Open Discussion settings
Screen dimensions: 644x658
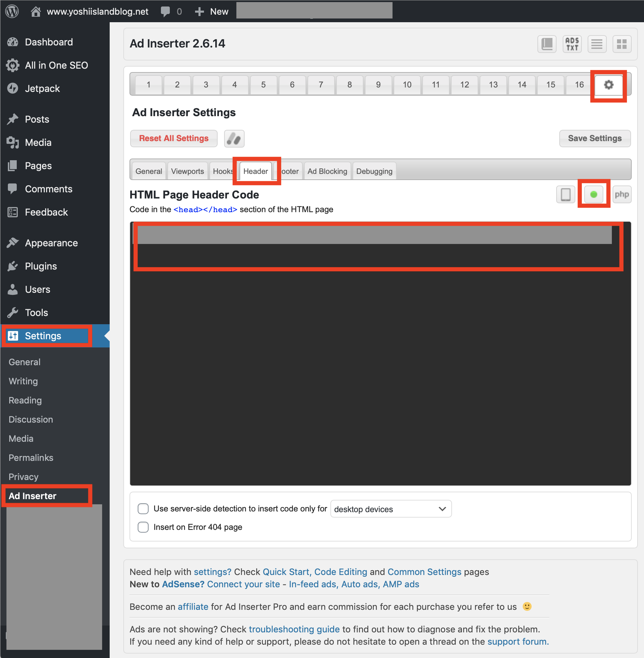pos(31,420)
